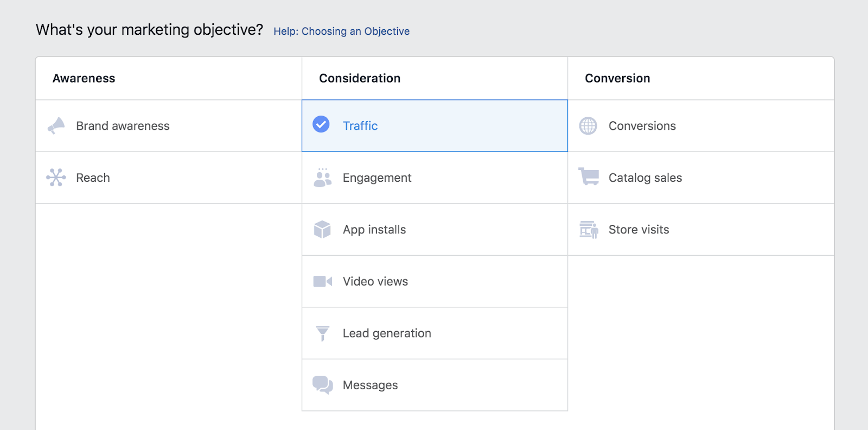Viewport: 868px width, 430px height.
Task: Select the Brand awareness objective label
Action: point(123,126)
